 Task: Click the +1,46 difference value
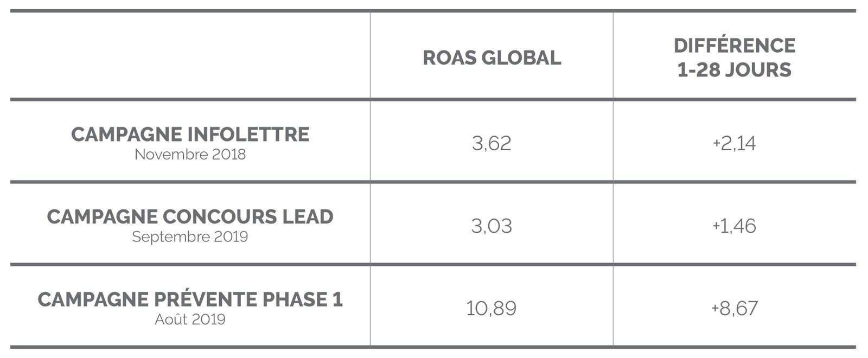click(735, 226)
